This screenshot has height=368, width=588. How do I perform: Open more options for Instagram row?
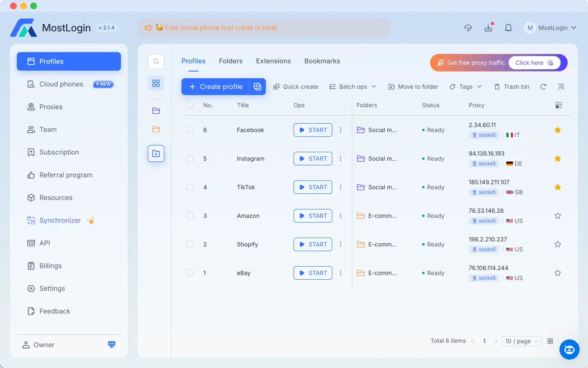pyautogui.click(x=341, y=159)
